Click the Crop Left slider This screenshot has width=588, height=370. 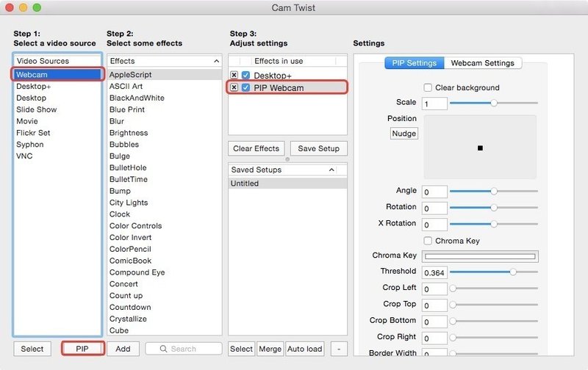tap(493, 289)
